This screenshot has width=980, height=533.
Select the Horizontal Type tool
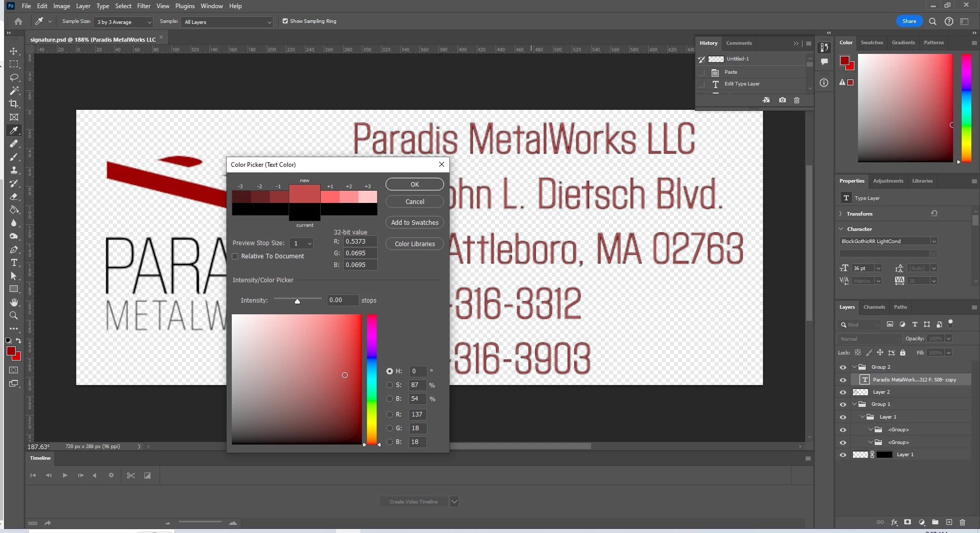14,262
